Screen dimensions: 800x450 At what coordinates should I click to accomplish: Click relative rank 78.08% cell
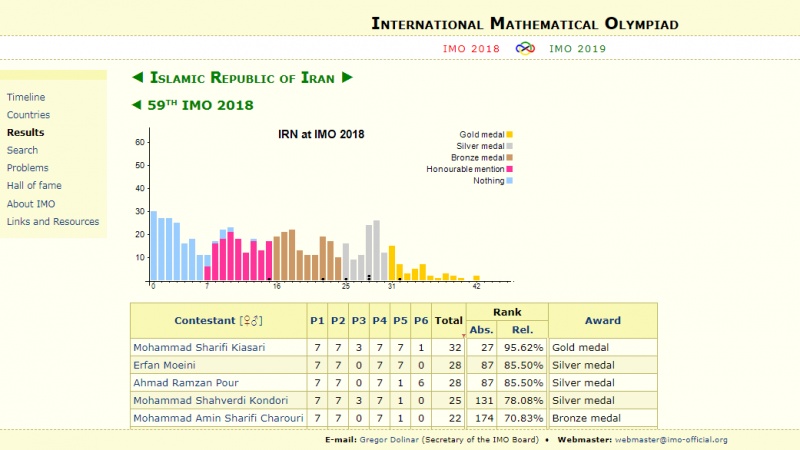point(522,401)
